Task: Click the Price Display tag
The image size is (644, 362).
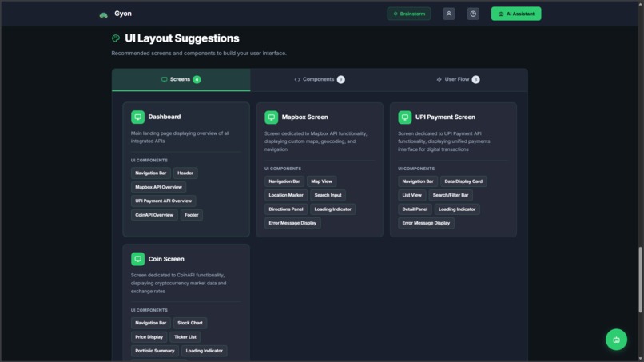Action: point(149,337)
